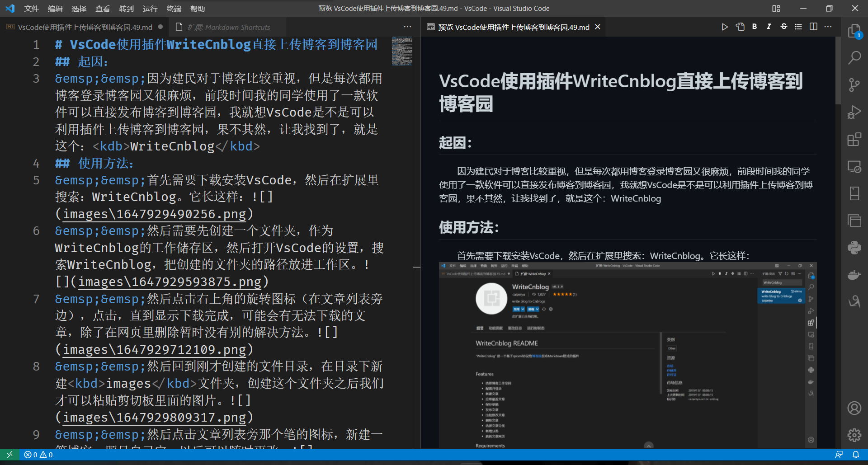Click the 使用方法: heading in preview
868x465 pixels.
tap(469, 227)
